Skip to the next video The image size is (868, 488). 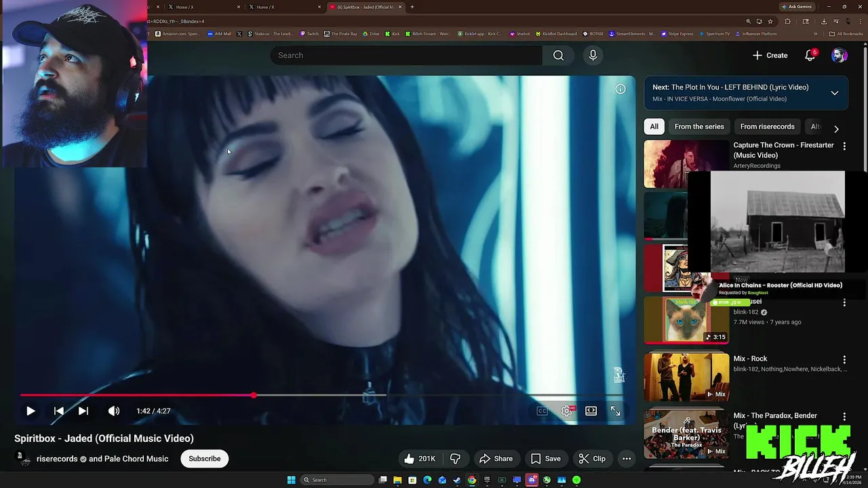(83, 411)
